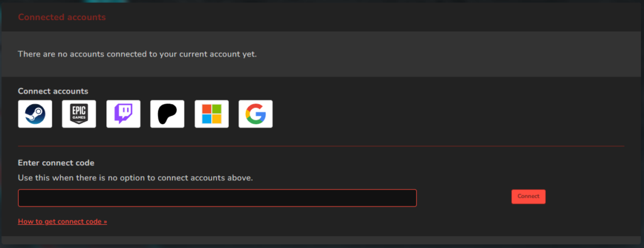Screen dimensions: 644x248
Task: Click the no accounts connected message
Action: click(x=137, y=54)
